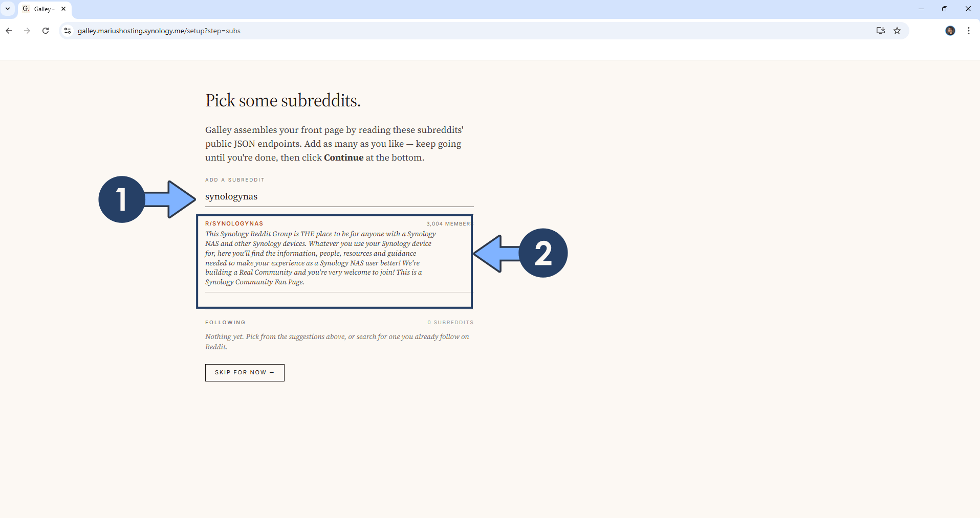Click the '0 subreddits' counter
Screen dimensions: 980x518
pyautogui.click(x=450, y=322)
